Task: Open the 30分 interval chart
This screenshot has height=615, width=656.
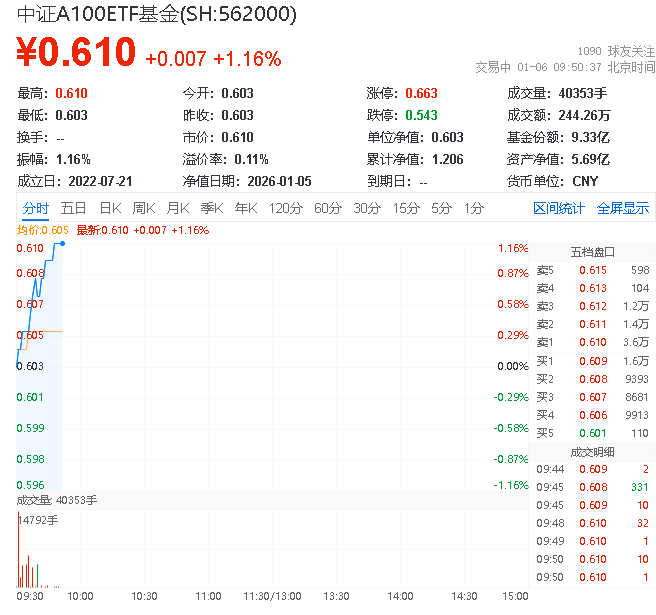Action: [367, 208]
